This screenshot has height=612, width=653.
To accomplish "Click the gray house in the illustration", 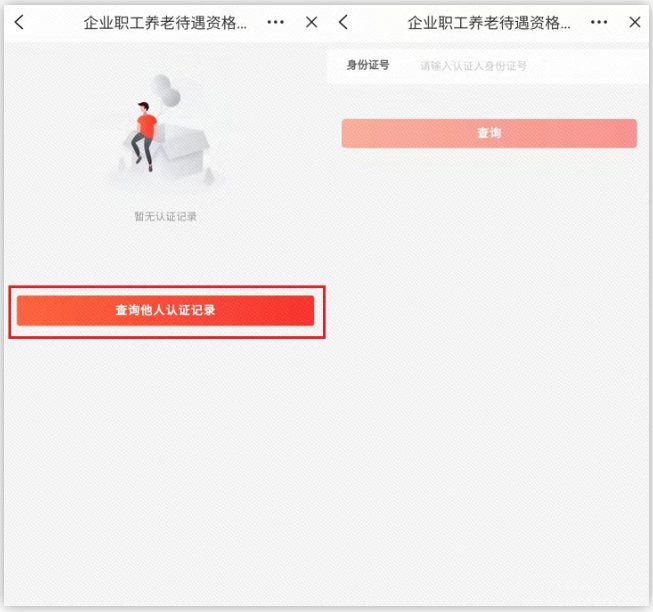I will (x=183, y=152).
